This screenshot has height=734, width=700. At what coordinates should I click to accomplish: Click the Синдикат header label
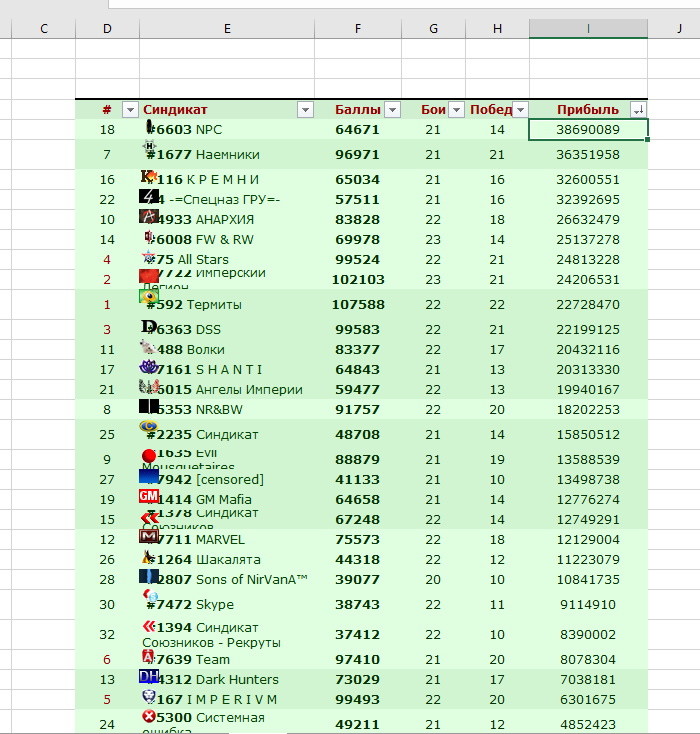click(x=175, y=110)
